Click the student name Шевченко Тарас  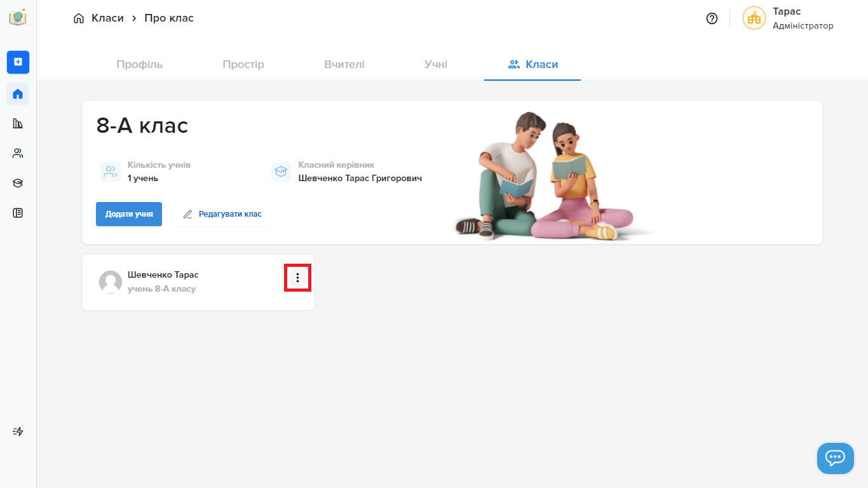(163, 275)
